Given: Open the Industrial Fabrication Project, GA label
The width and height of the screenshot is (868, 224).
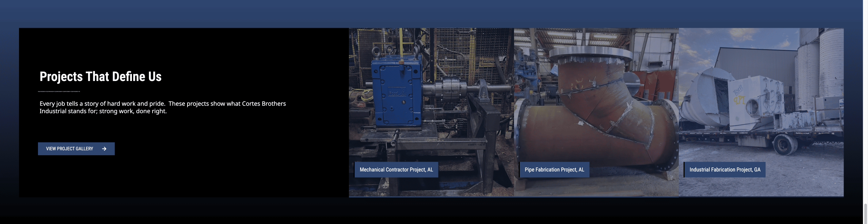Looking at the screenshot, I should 725,170.
